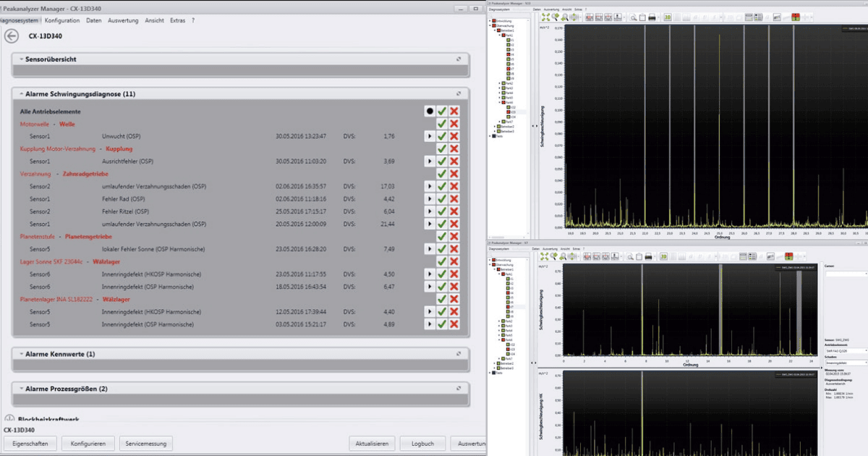Select 'Planetenlager INA SL182222' group label
This screenshot has height=456, width=868.
click(56, 299)
